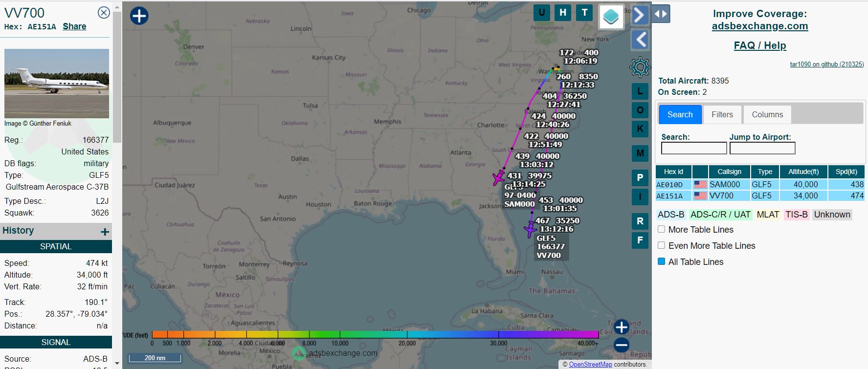
Task: Switch to the Filters tab
Action: (x=722, y=114)
